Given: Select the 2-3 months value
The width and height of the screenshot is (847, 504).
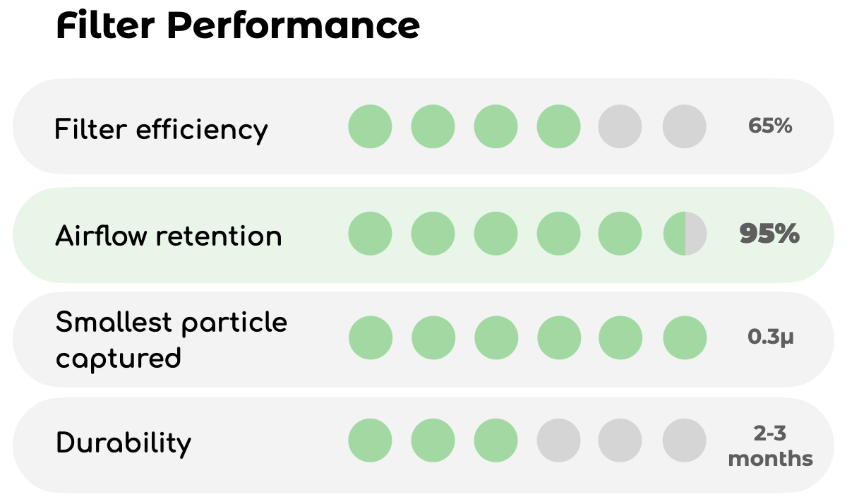Looking at the screenshot, I should (770, 446).
